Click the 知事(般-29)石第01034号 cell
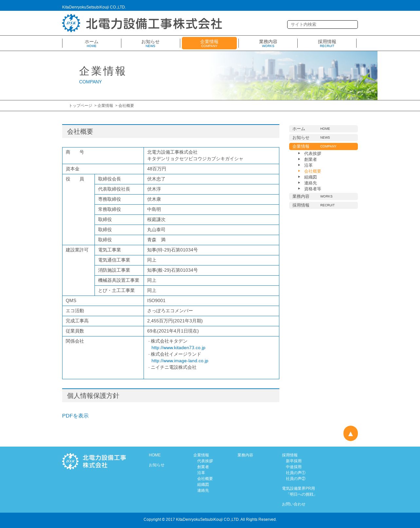This screenshot has width=420, height=528. click(211, 270)
